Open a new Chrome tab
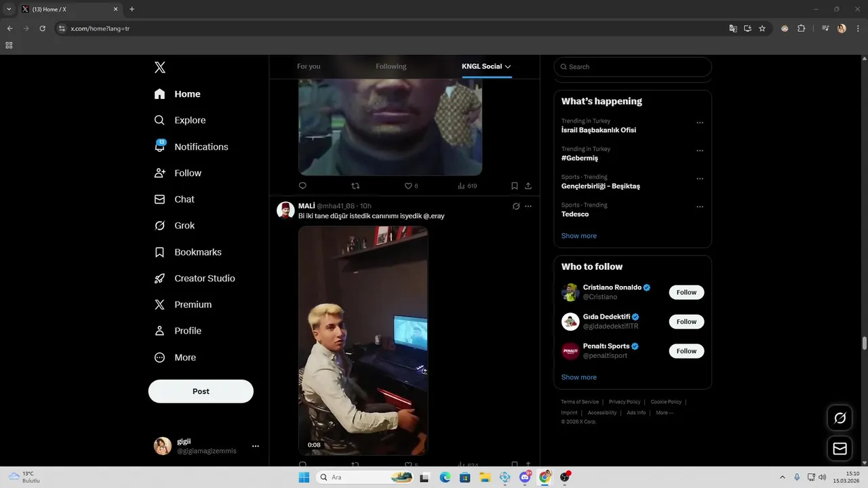Image resolution: width=868 pixels, height=488 pixels. tap(132, 9)
